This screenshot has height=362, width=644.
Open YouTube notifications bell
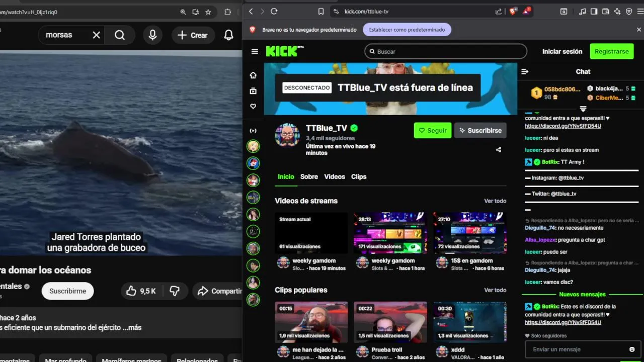228,35
